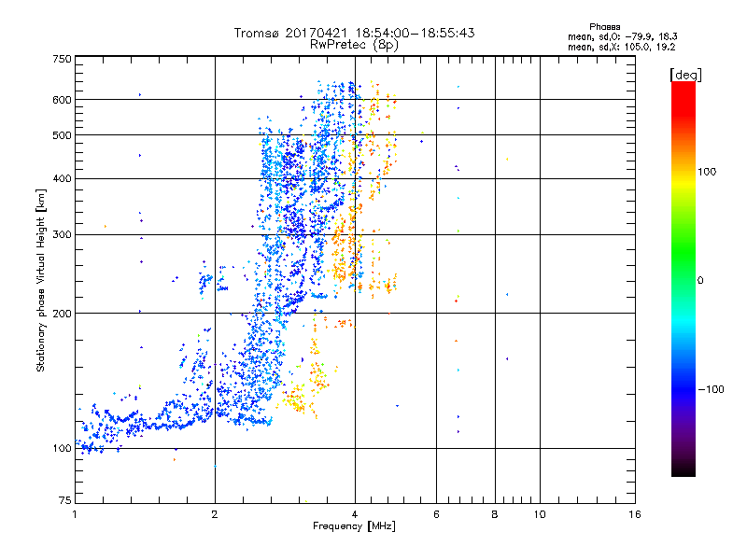This screenshot has width=747, height=560.
Task: Click the y-axis tick label '300'
Action: click(x=62, y=235)
